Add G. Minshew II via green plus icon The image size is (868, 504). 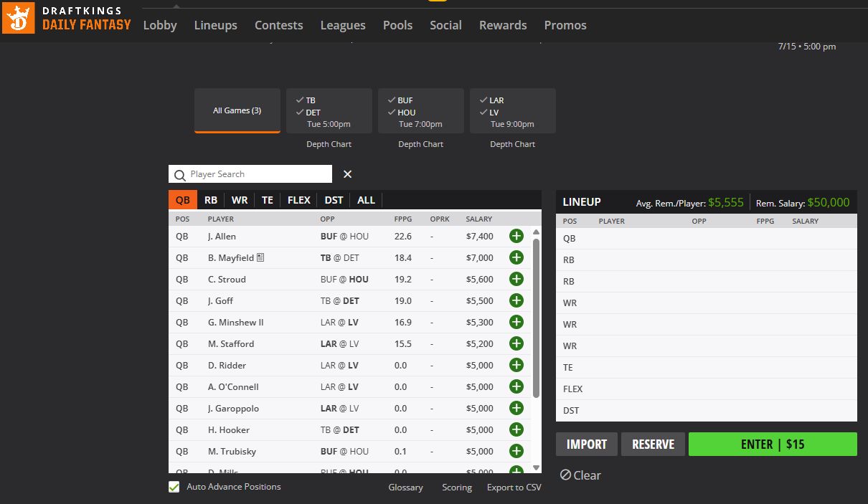516,322
